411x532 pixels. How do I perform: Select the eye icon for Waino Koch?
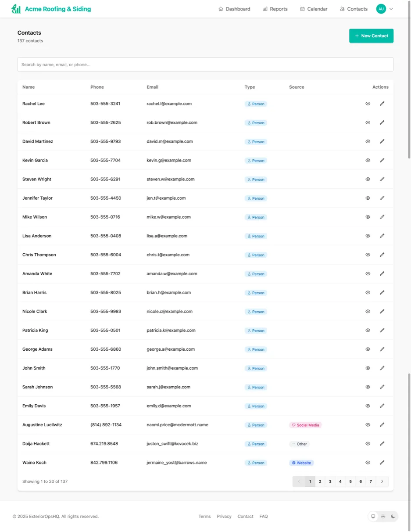(x=368, y=462)
